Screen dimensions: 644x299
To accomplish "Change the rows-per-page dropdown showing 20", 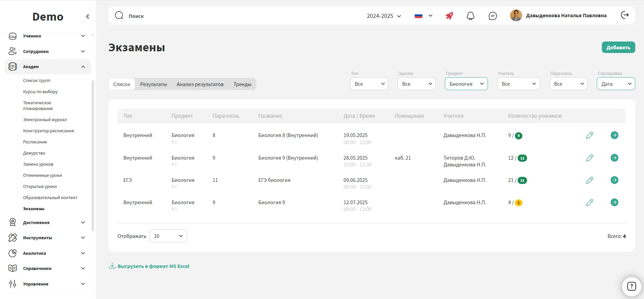I will click(168, 236).
